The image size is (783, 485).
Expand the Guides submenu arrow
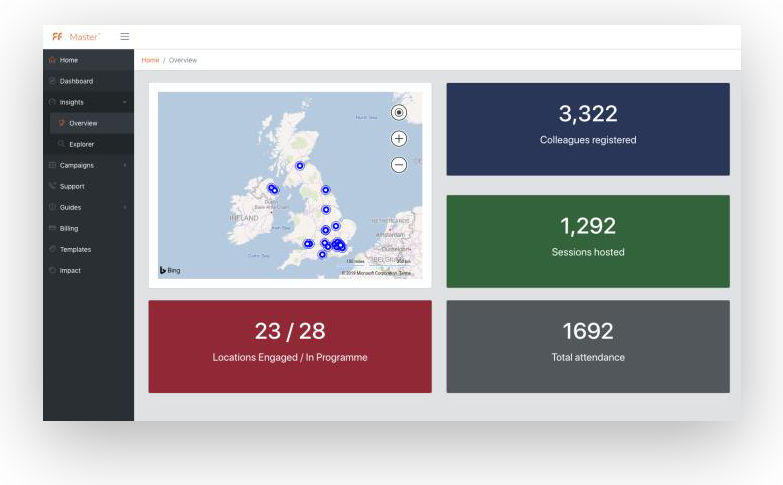(125, 207)
